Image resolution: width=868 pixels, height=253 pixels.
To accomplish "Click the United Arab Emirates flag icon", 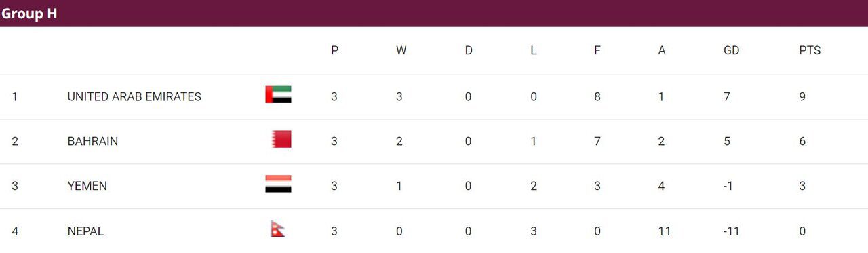I will (278, 94).
